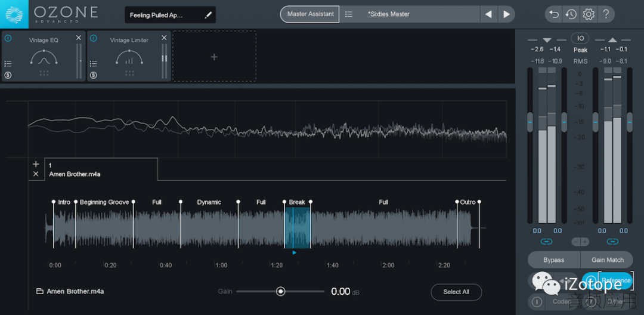Viewport: 644px width, 315px height.
Task: Load previous preset with left arrow
Action: click(x=488, y=14)
